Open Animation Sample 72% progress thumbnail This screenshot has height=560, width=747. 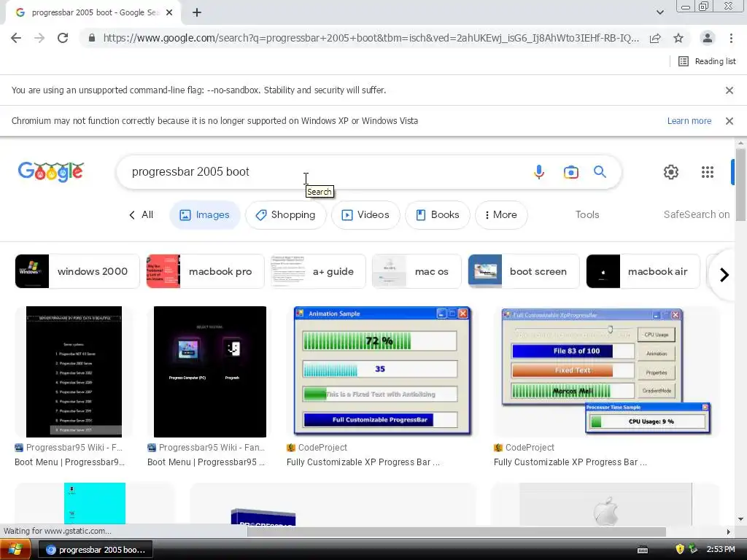(382, 371)
